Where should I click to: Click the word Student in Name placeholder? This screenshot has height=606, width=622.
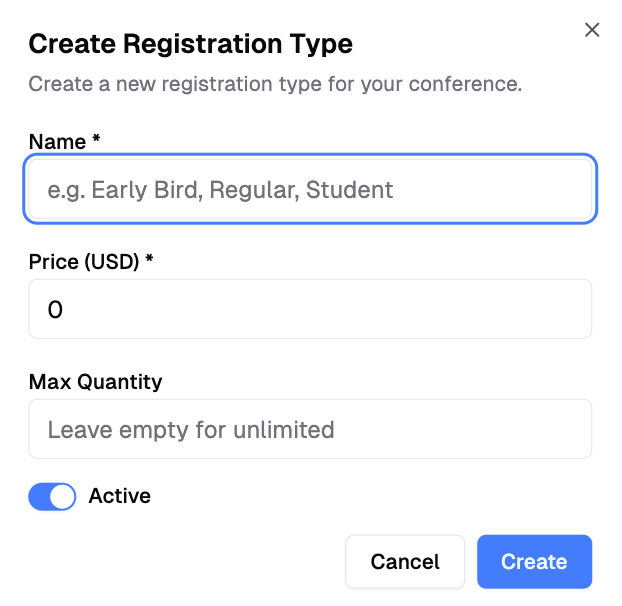tap(349, 189)
